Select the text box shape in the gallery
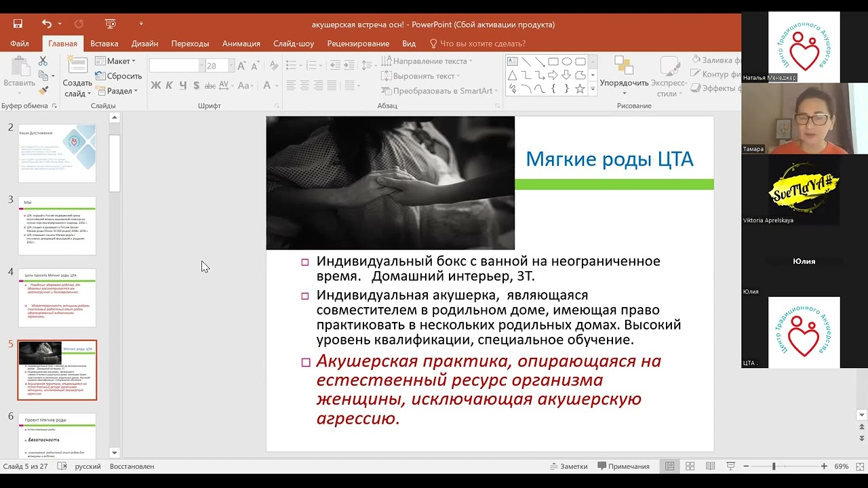Image resolution: width=868 pixels, height=488 pixels. [512, 62]
